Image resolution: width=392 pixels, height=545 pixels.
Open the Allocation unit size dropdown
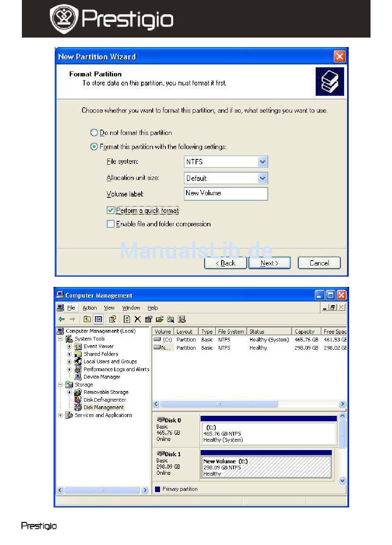[x=262, y=178]
